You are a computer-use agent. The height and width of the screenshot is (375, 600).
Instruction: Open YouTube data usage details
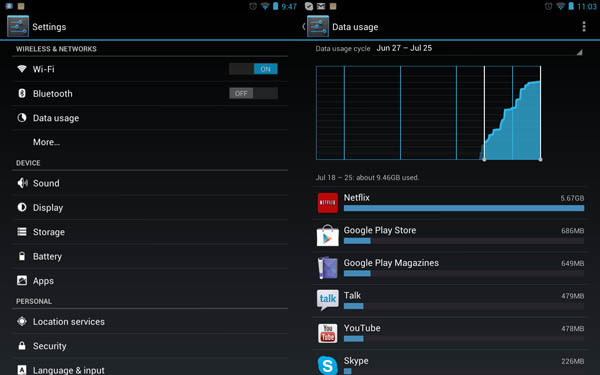449,333
